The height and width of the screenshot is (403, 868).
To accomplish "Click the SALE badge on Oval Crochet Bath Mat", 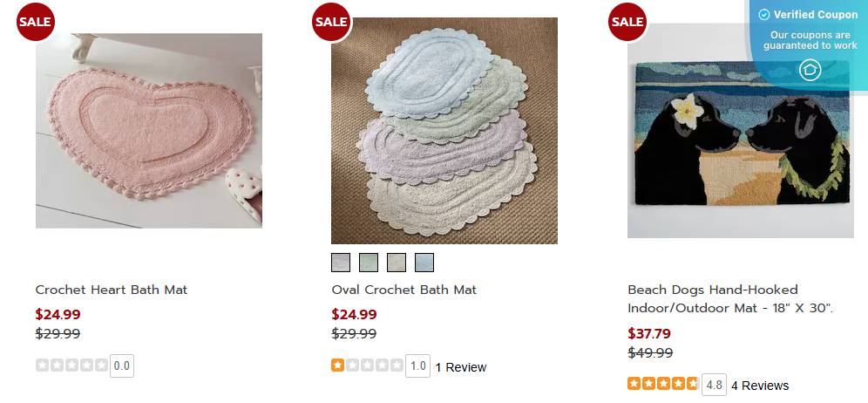I will point(331,22).
